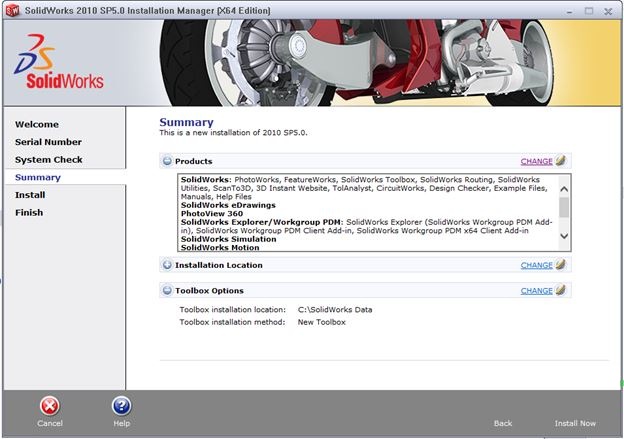Click CHANGE link for Installation Location
The width and height of the screenshot is (624, 439).
coord(536,265)
